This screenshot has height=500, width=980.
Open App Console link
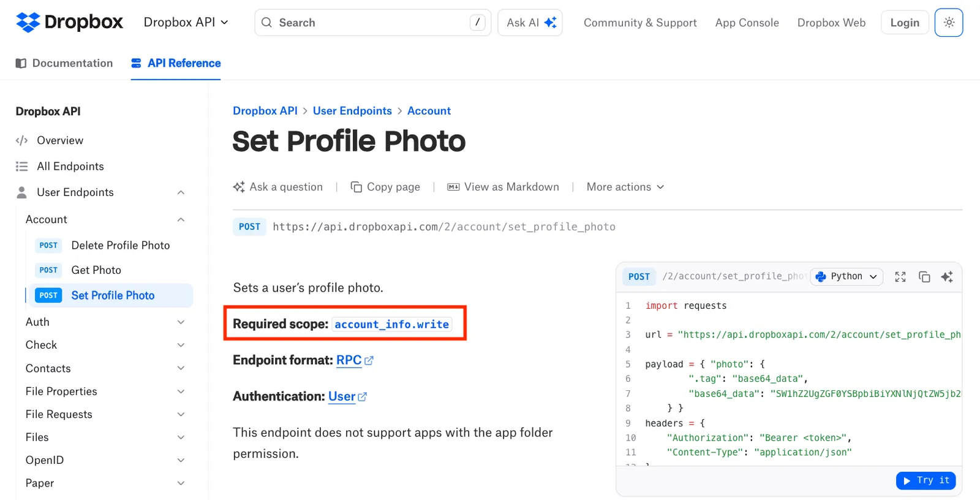(747, 23)
